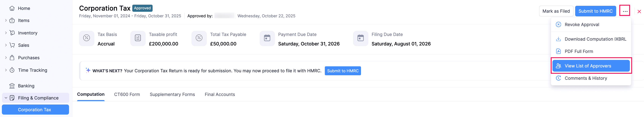Select Revoke Approval from the menu
Image resolution: width=644 pixels, height=117 pixels.
click(582, 25)
